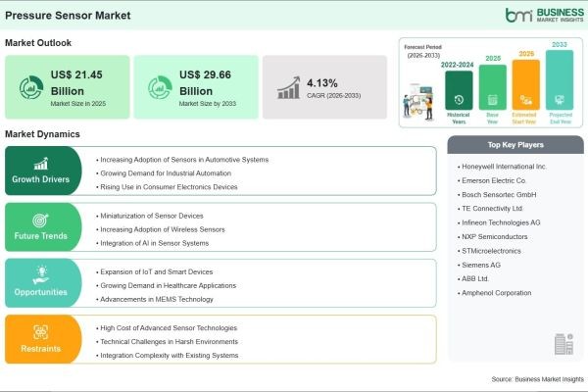Click Historical Years label
The width and height of the screenshot is (588, 392).
coord(459,119)
